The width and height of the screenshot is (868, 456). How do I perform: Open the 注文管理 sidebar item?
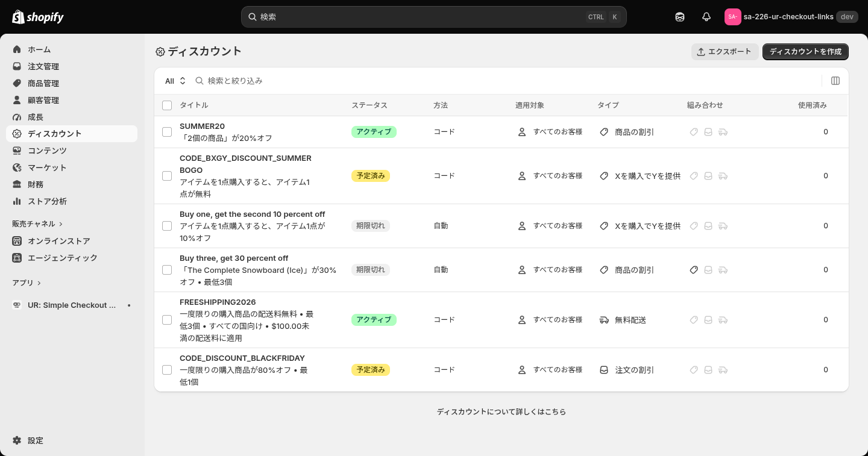coord(72,66)
